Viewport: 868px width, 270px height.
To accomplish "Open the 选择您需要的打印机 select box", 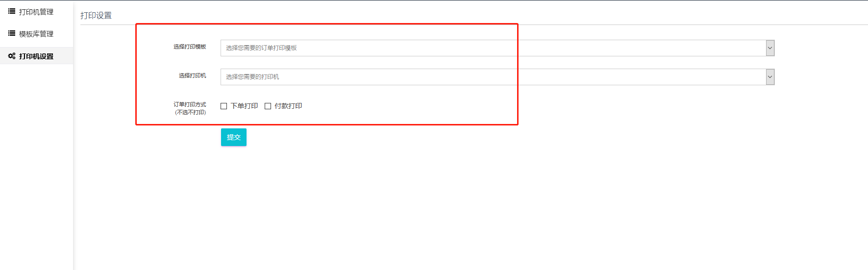I will coord(497,77).
